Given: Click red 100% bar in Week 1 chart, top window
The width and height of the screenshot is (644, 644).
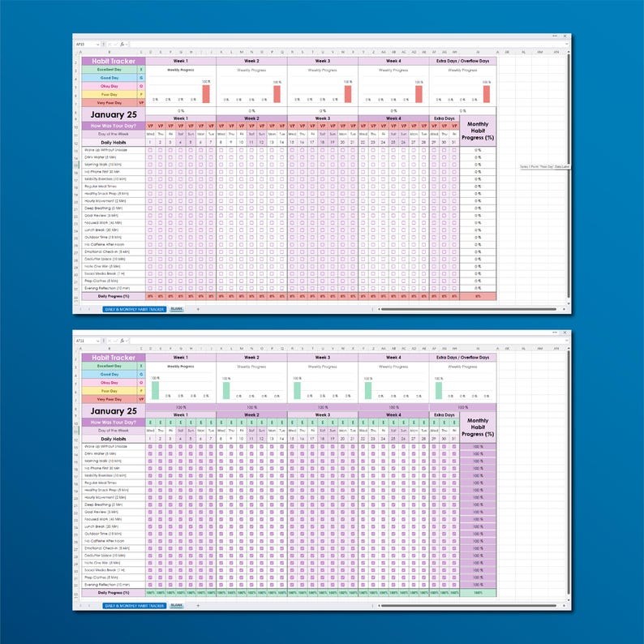Looking at the screenshot, I should pos(206,93).
